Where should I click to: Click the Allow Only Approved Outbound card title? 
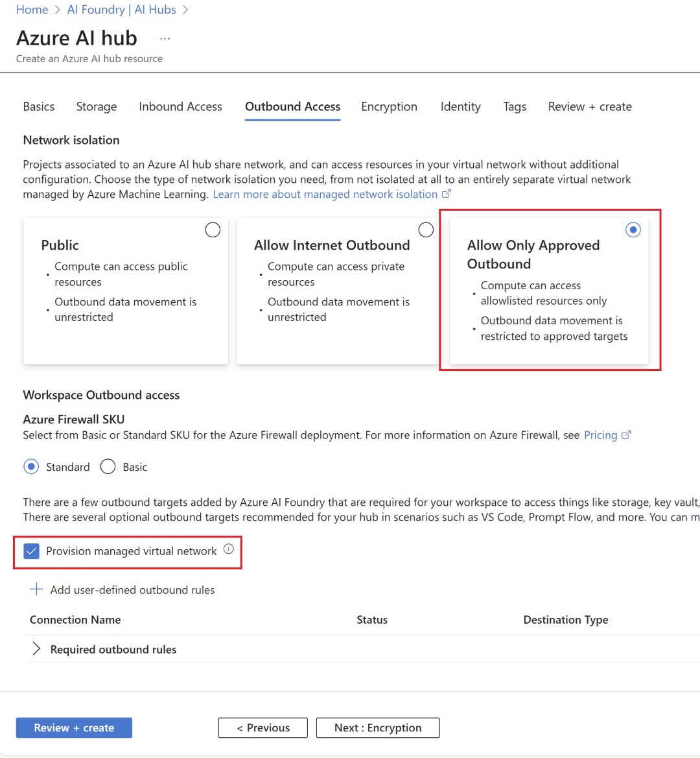click(x=533, y=254)
